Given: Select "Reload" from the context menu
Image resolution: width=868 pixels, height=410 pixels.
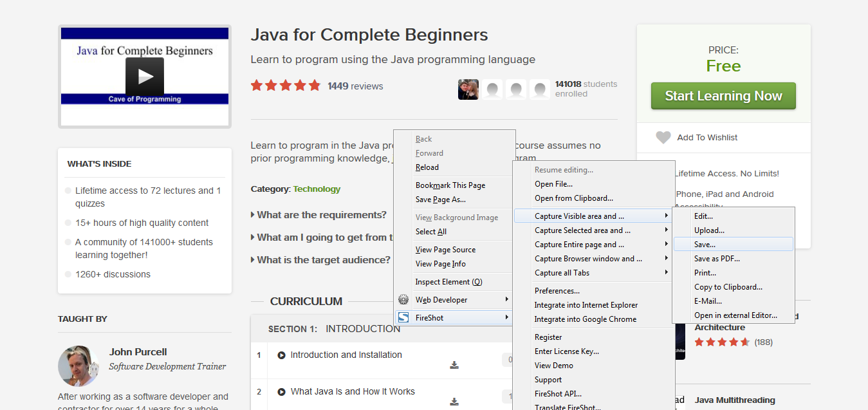Looking at the screenshot, I should [427, 167].
